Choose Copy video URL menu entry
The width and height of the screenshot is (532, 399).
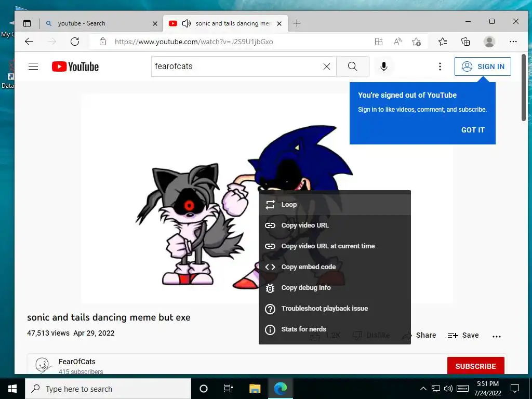335,225
